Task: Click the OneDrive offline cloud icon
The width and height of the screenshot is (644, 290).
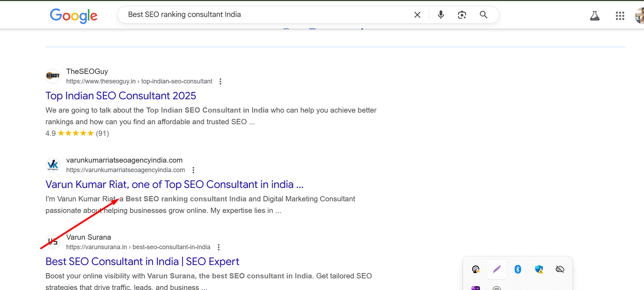Action: coord(560,269)
